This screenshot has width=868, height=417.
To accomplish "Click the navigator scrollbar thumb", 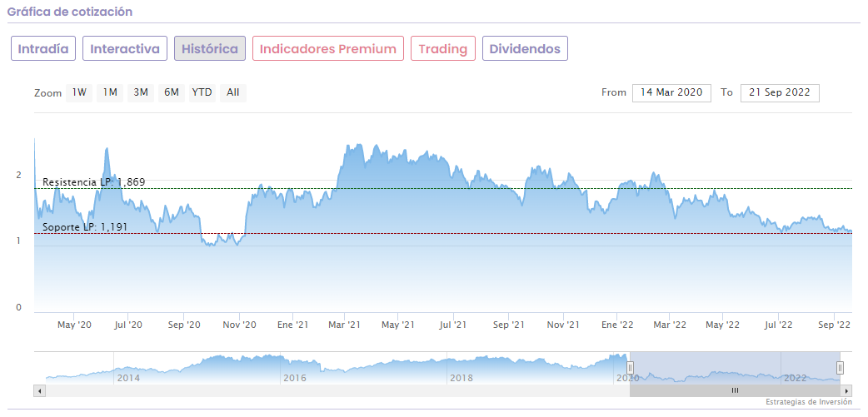I will [735, 390].
